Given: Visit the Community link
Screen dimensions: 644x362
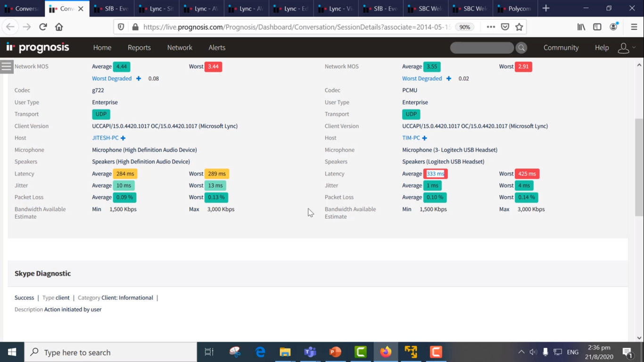Looking at the screenshot, I should [x=561, y=48].
